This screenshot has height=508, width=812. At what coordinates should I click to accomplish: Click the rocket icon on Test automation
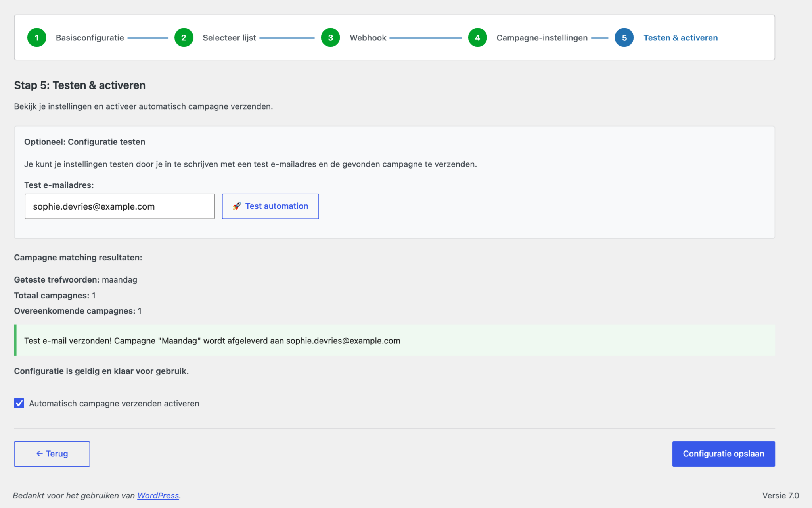pyautogui.click(x=237, y=206)
